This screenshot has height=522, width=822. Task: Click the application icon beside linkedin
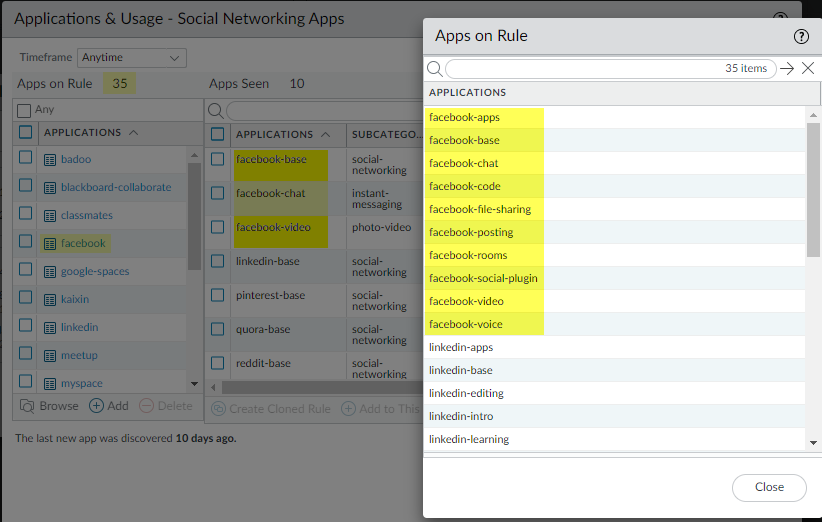(50, 327)
